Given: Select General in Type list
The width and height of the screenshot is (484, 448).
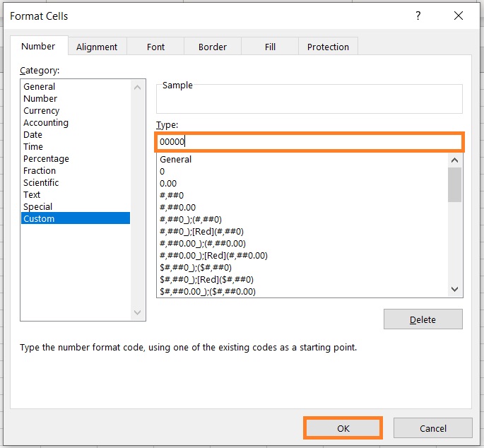Looking at the screenshot, I should coord(302,159).
